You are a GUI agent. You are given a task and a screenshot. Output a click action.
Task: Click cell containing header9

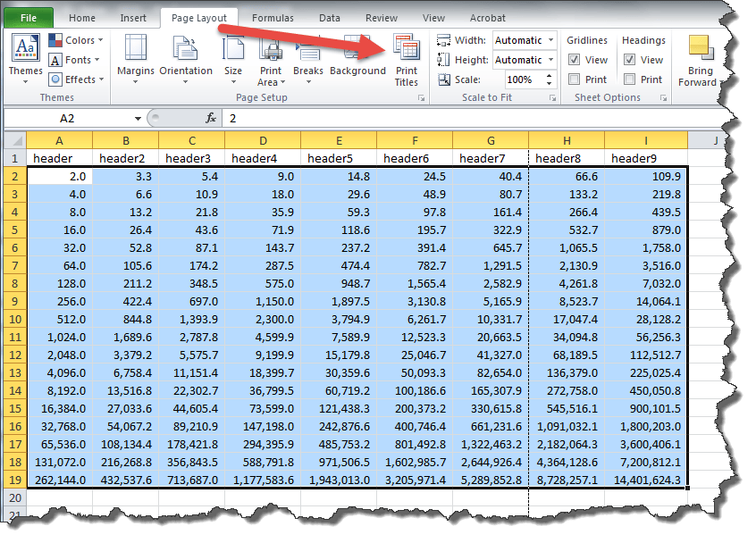point(646,158)
